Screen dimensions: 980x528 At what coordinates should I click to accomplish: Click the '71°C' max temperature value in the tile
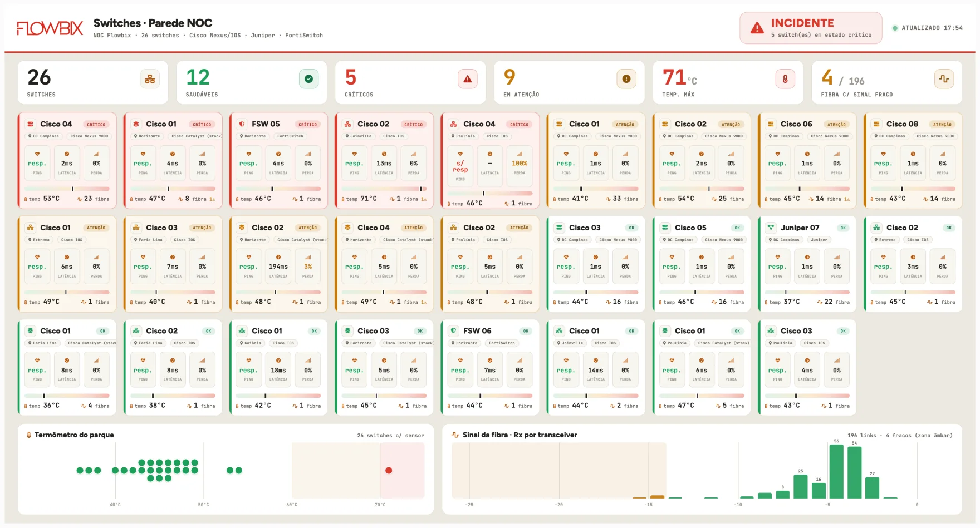(679, 77)
